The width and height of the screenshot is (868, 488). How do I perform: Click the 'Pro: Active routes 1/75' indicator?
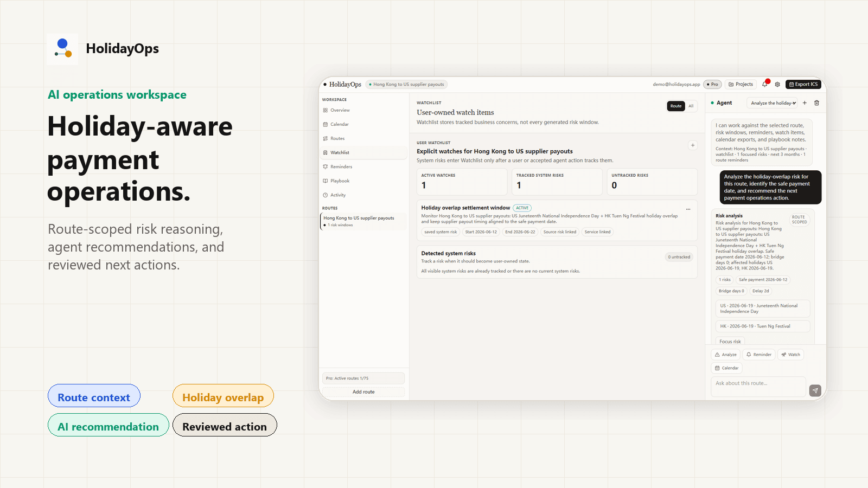[x=363, y=378]
